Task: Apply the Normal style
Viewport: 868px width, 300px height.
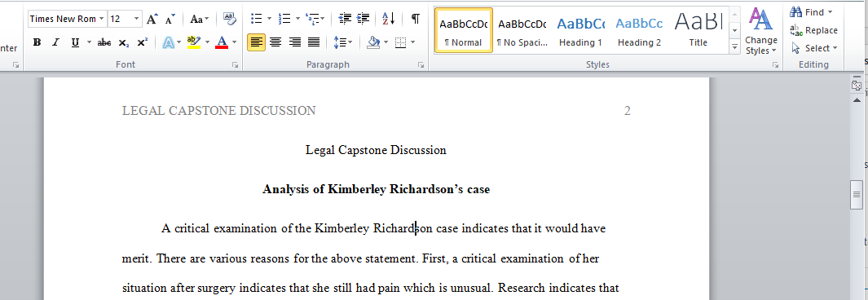Action: [463, 30]
